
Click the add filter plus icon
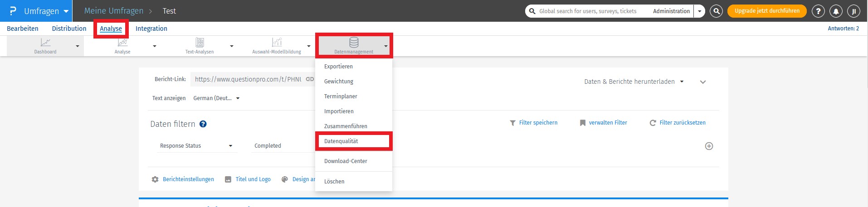coord(709,146)
